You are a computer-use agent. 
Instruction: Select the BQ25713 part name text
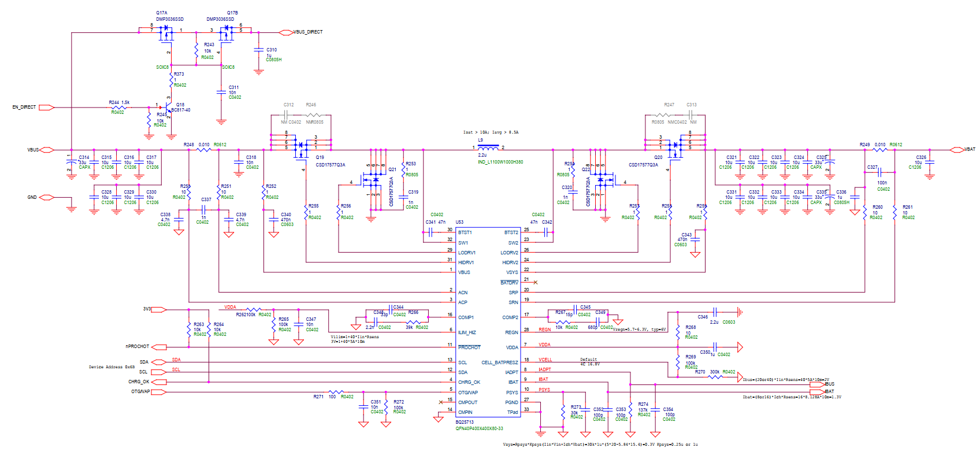click(465, 422)
